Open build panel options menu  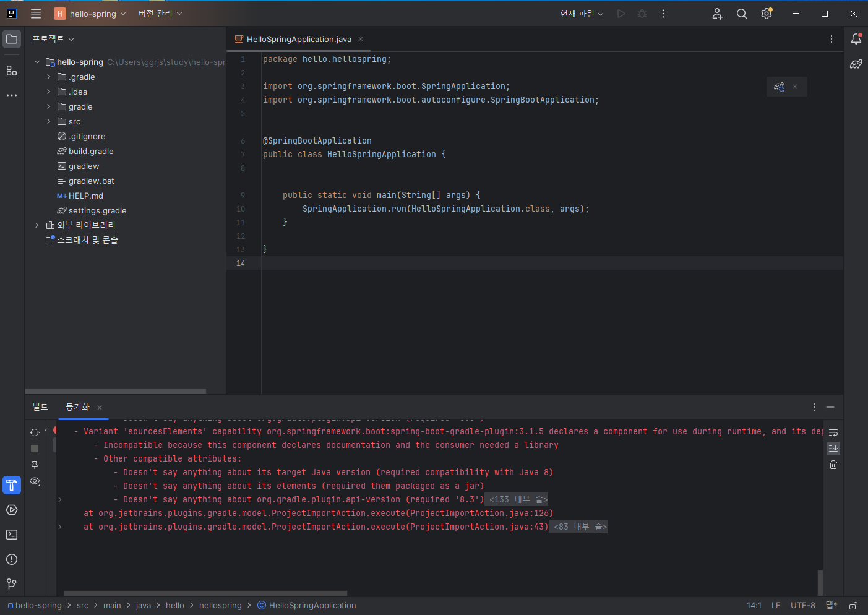tap(814, 407)
